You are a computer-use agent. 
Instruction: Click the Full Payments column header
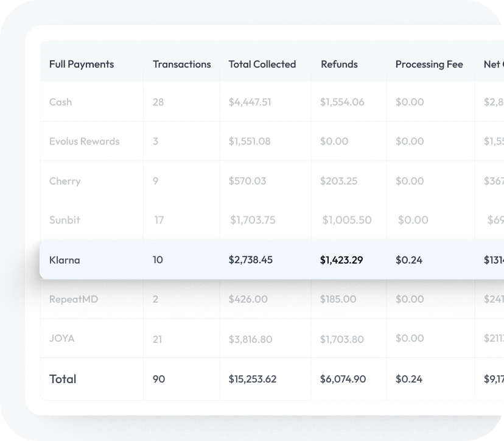point(82,64)
